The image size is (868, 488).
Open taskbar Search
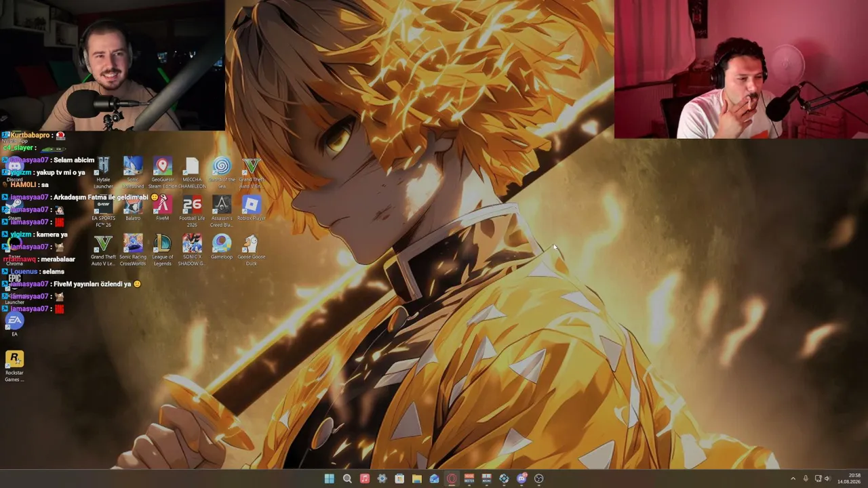[347, 479]
